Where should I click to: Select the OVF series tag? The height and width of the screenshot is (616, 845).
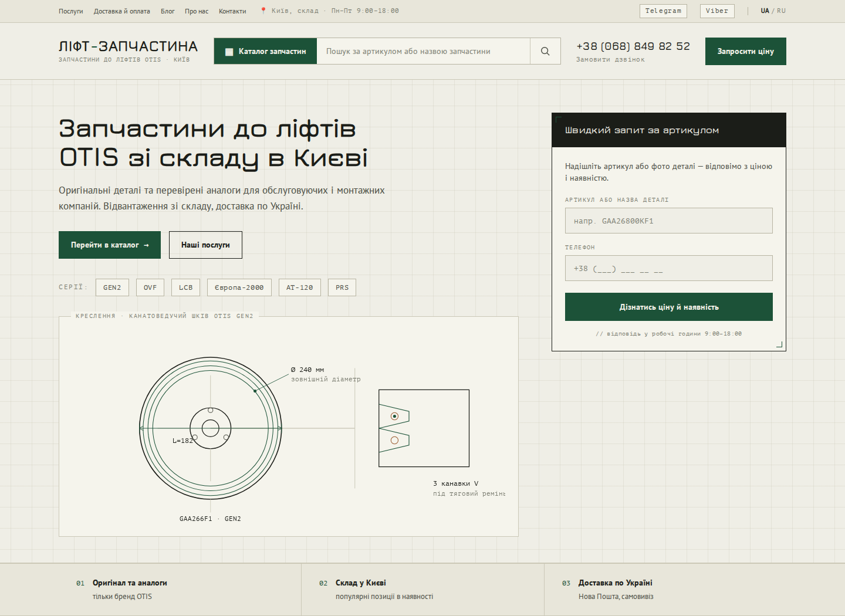point(150,287)
